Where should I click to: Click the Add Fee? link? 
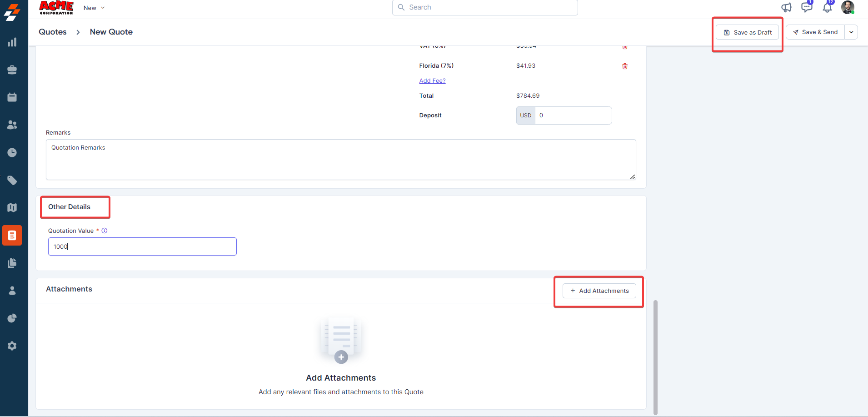(x=432, y=81)
